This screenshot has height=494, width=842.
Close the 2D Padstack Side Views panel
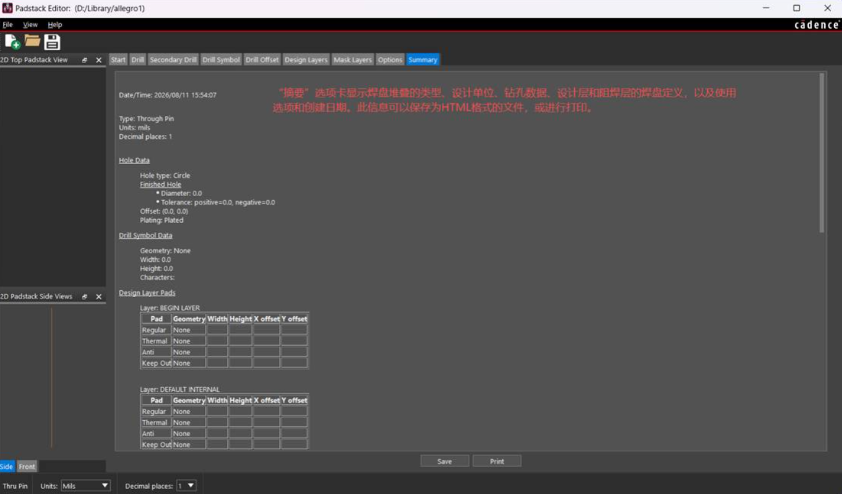click(99, 296)
